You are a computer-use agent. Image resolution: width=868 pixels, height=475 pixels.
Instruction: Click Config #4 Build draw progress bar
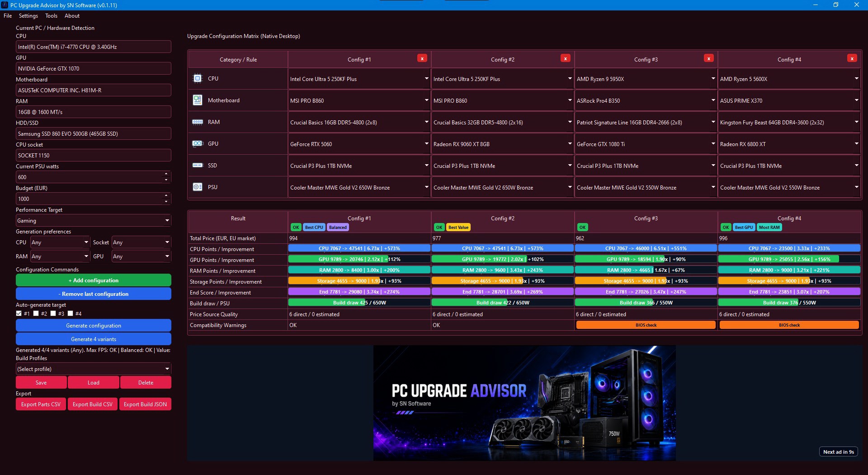(789, 303)
